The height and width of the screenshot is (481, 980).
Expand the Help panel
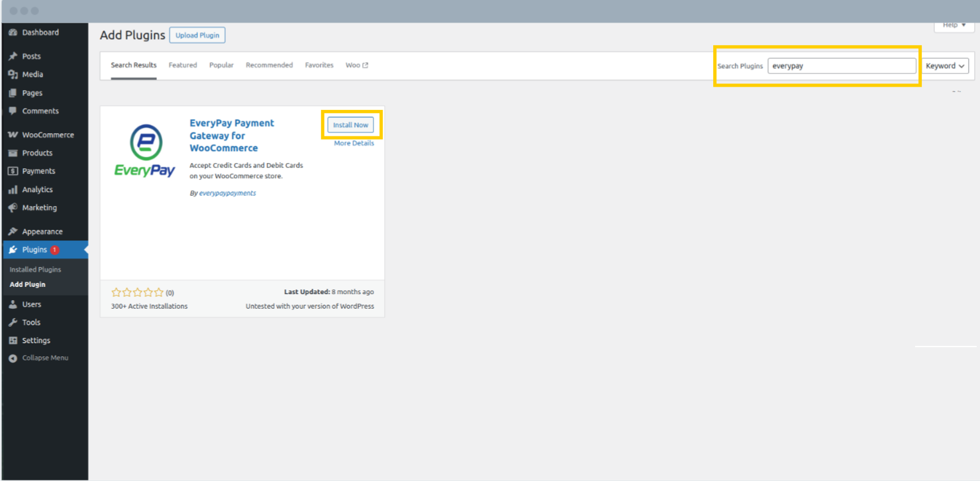tap(954, 25)
